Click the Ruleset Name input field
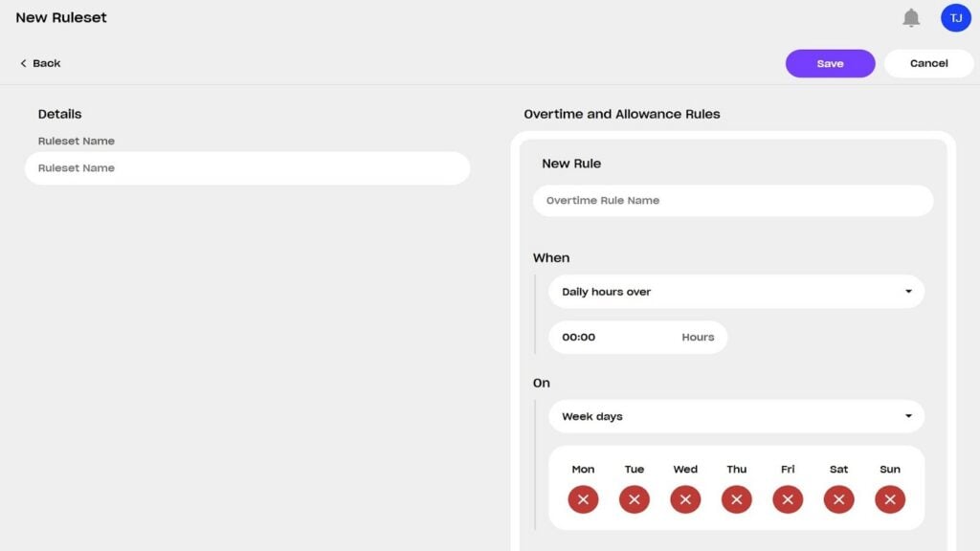980x551 pixels. tap(247, 168)
